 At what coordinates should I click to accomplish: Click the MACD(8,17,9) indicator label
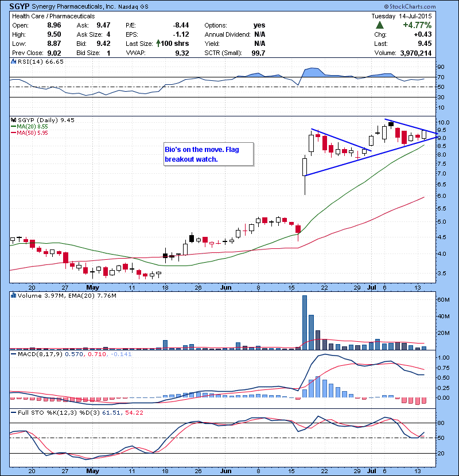41,354
